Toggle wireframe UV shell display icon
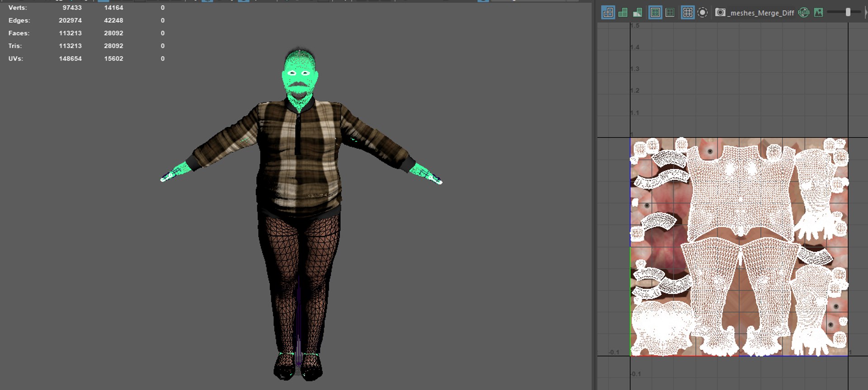This screenshot has width=868, height=390. tap(608, 13)
